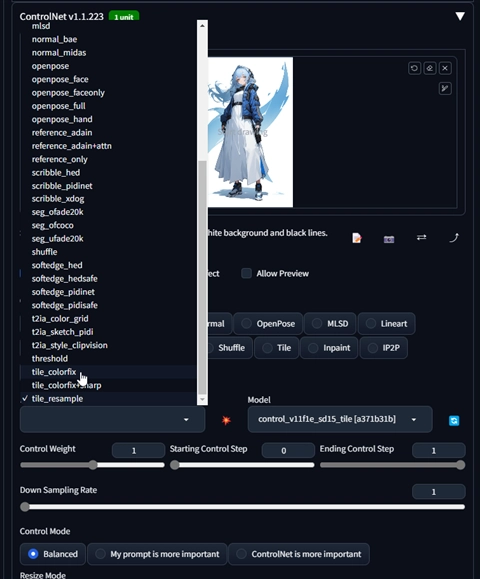Click the Starting Control Step value field
This screenshot has height=579, width=480.
[288, 450]
